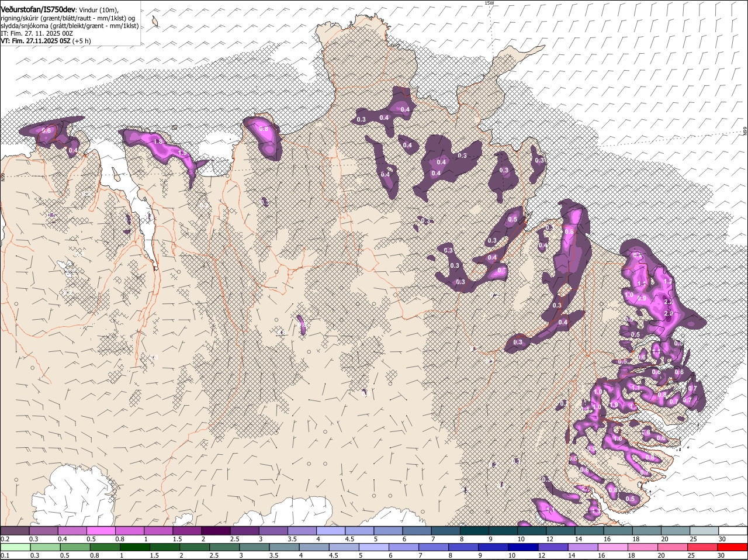Select the 'N99' label on the right edge
Screen dimensions: 748x560
(x=745, y=132)
